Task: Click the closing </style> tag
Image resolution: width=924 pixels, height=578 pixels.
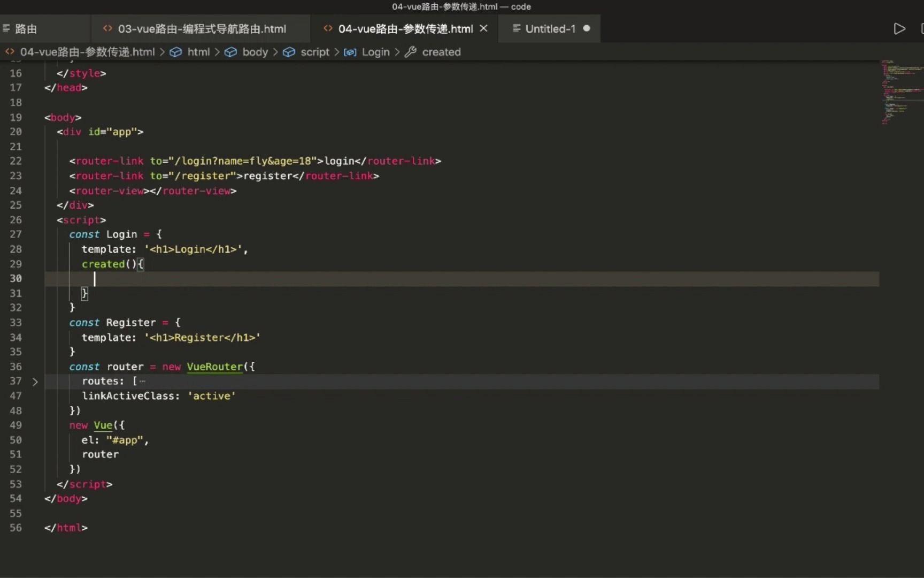Action: pyautogui.click(x=81, y=73)
